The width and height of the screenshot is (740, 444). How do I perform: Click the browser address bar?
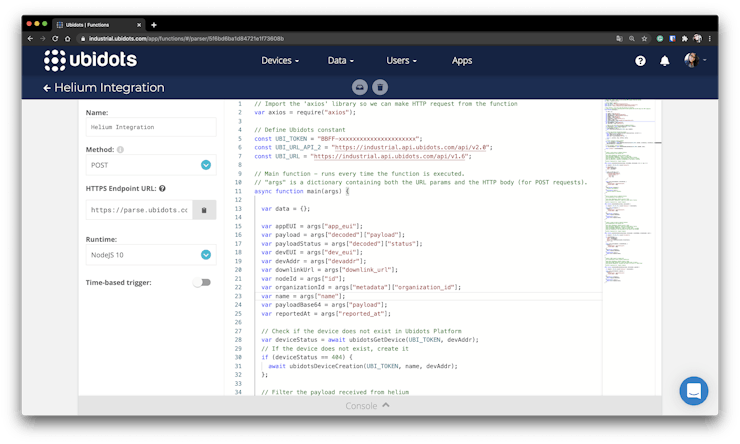345,39
